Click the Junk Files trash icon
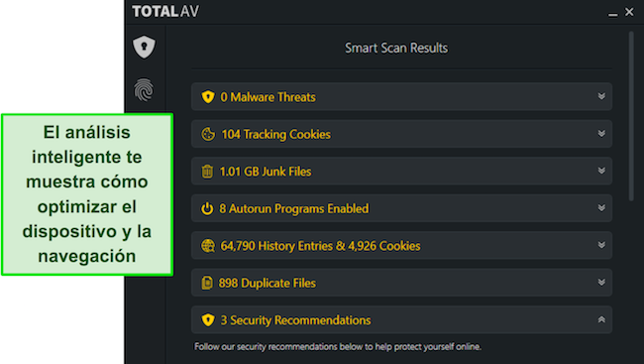This screenshot has height=364, width=644. (207, 172)
